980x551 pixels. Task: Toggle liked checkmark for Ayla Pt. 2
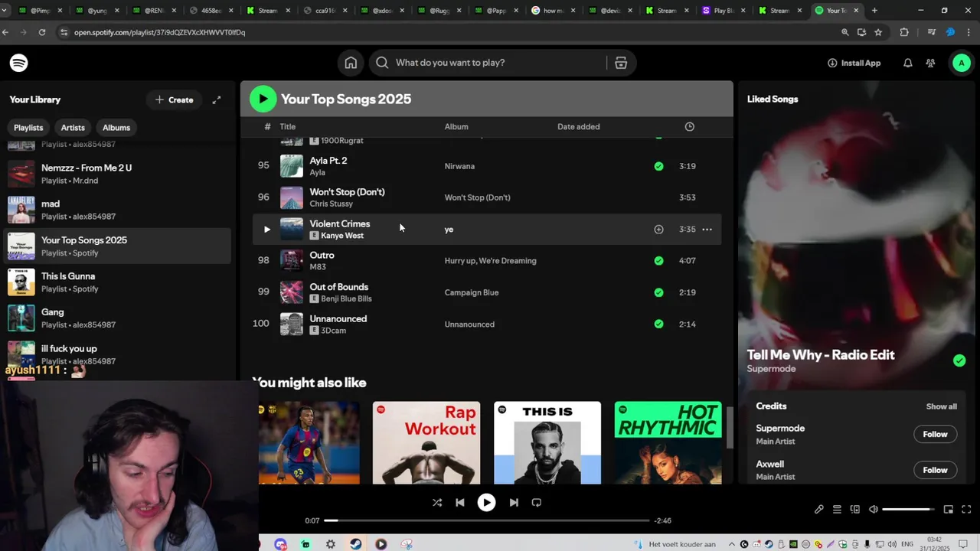658,166
